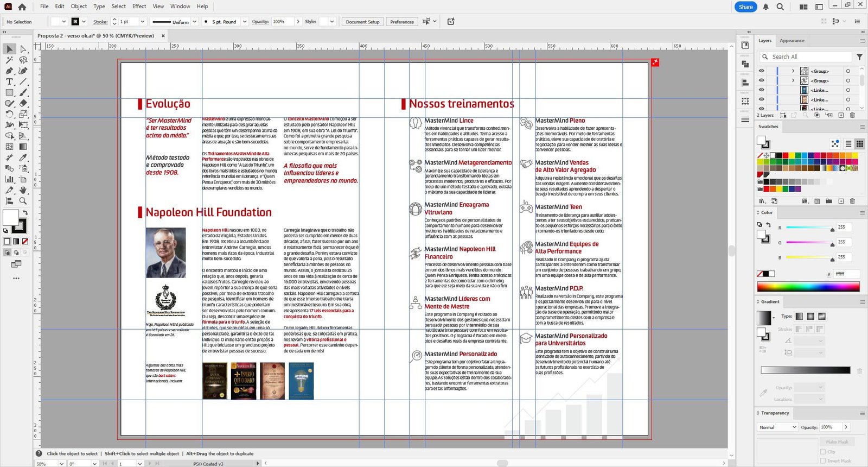Select the Rotate tool
Image resolution: width=868 pixels, height=467 pixels.
pos(9,114)
